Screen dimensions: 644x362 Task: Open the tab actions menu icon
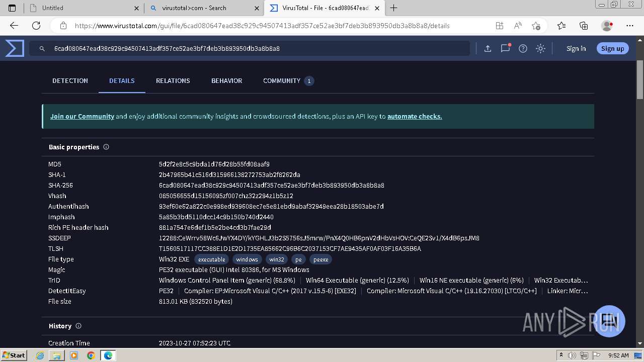click(12, 8)
